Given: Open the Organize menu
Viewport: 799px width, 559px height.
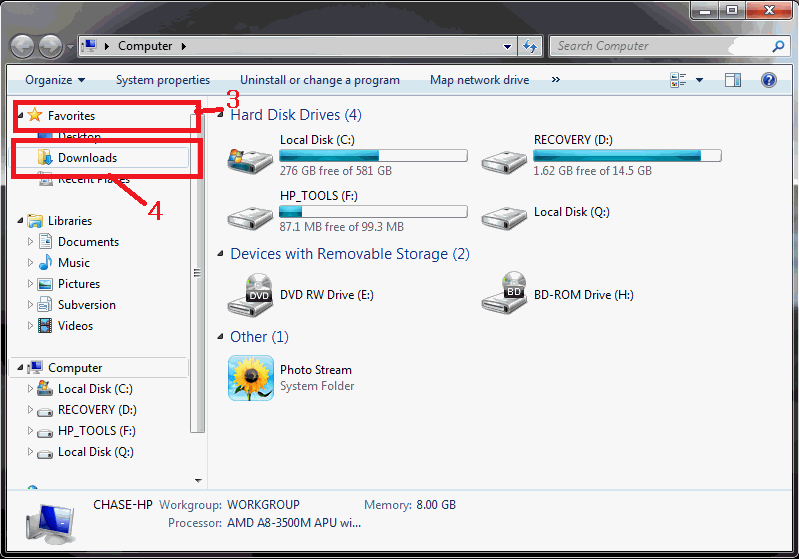Looking at the screenshot, I should click(x=55, y=80).
